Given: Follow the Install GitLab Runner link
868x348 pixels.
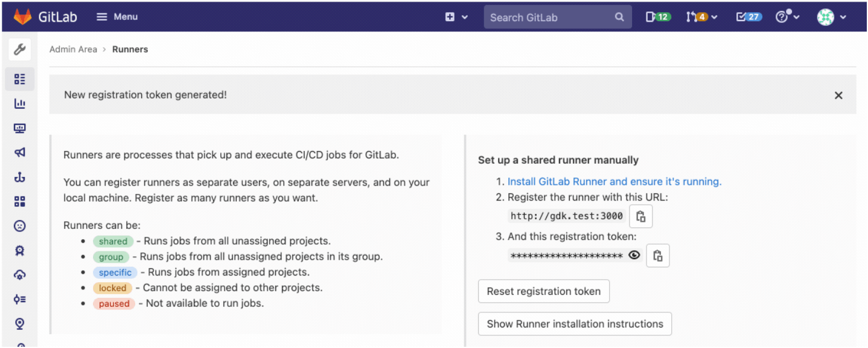Looking at the screenshot, I should click(x=614, y=181).
